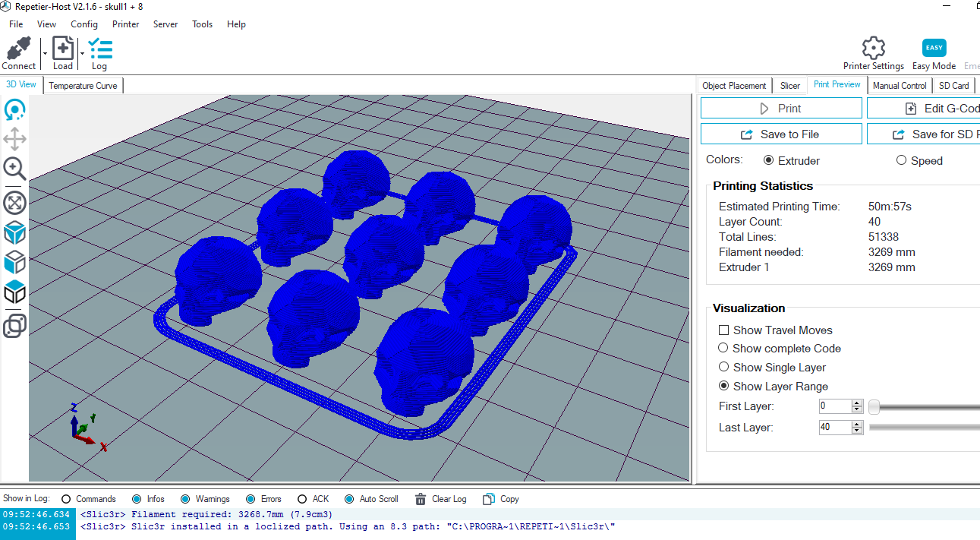Open the Slicer tab

(790, 86)
